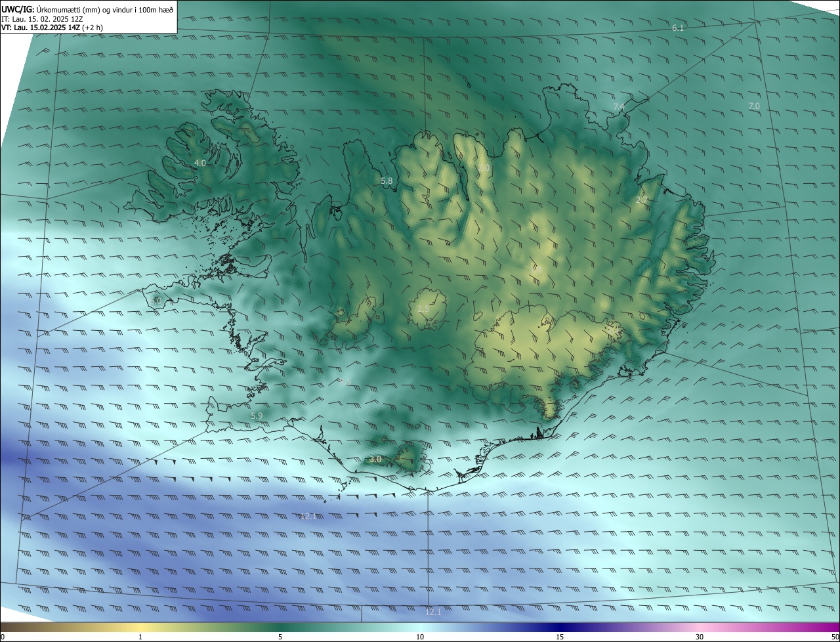
Task: Click the '0' tick on the colour scale
Action: point(3,637)
